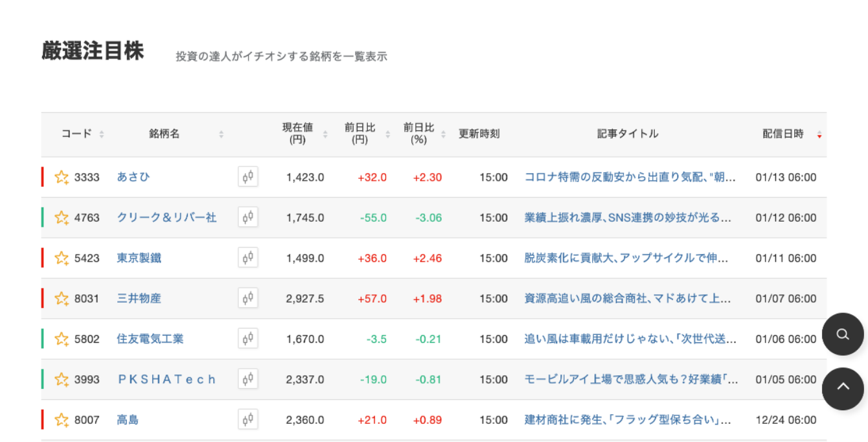The height and width of the screenshot is (442, 868).
Task: Open chart icon for クリーク&リバー社
Action: click(x=247, y=218)
